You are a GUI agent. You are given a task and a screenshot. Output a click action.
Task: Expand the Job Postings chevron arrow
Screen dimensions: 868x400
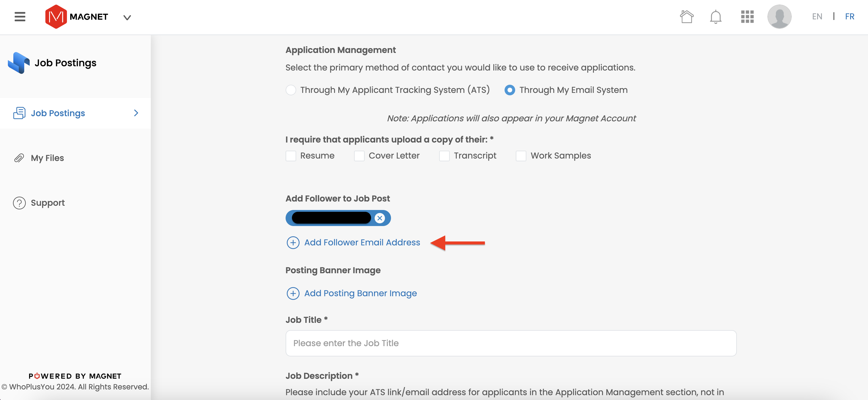tap(136, 113)
